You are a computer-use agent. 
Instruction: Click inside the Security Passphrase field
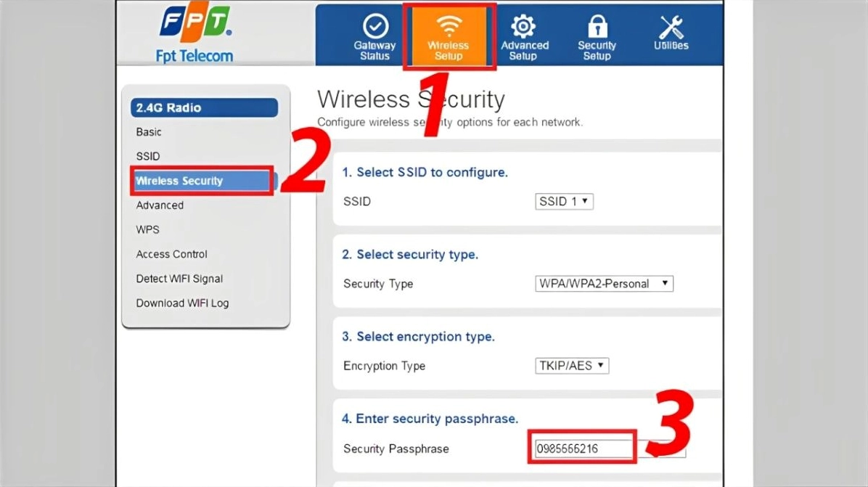coord(583,449)
